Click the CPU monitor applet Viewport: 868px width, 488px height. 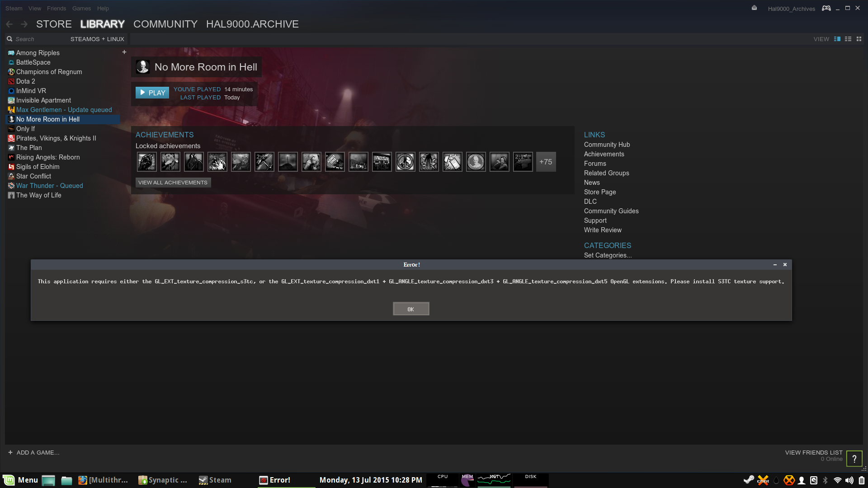click(443, 480)
